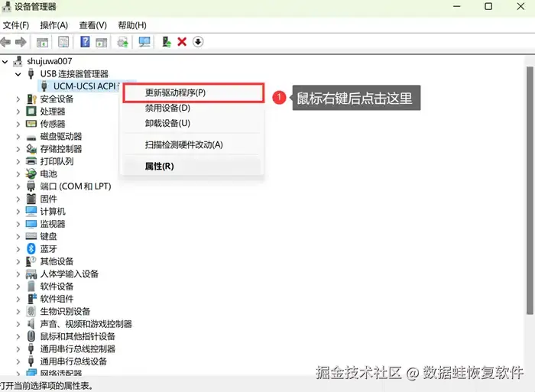Select the 软件组件 tree row label
This screenshot has height=392, width=535.
point(57,299)
